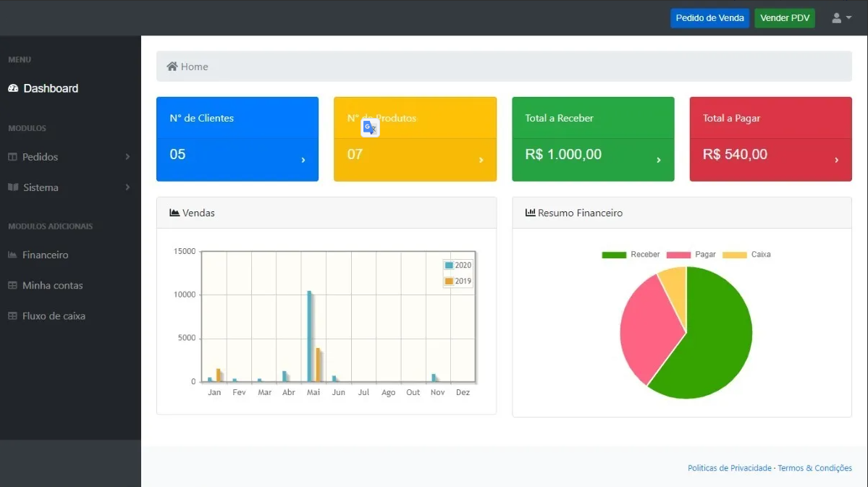
Task: Open Minha contas menu item
Action: point(52,286)
